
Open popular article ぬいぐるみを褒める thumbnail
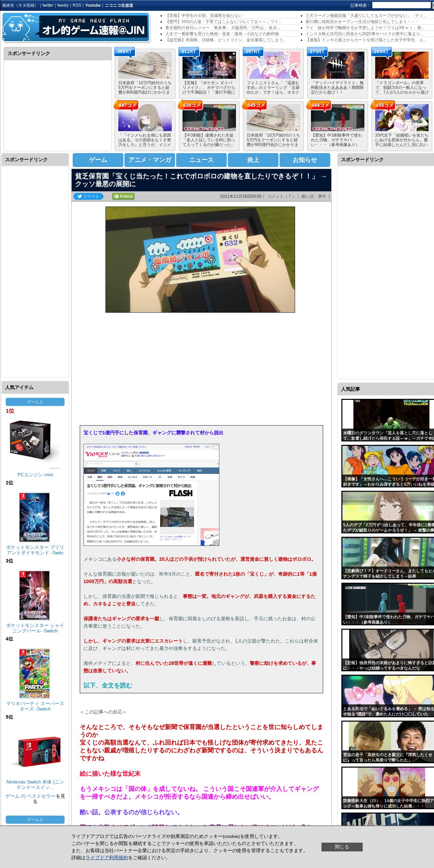(388, 696)
